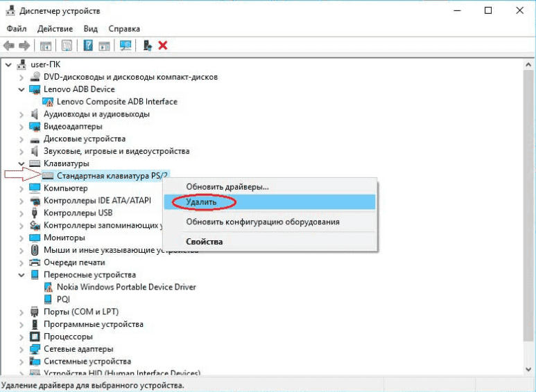
Task: Open Свойства from the context menu
Action: [x=270, y=242]
